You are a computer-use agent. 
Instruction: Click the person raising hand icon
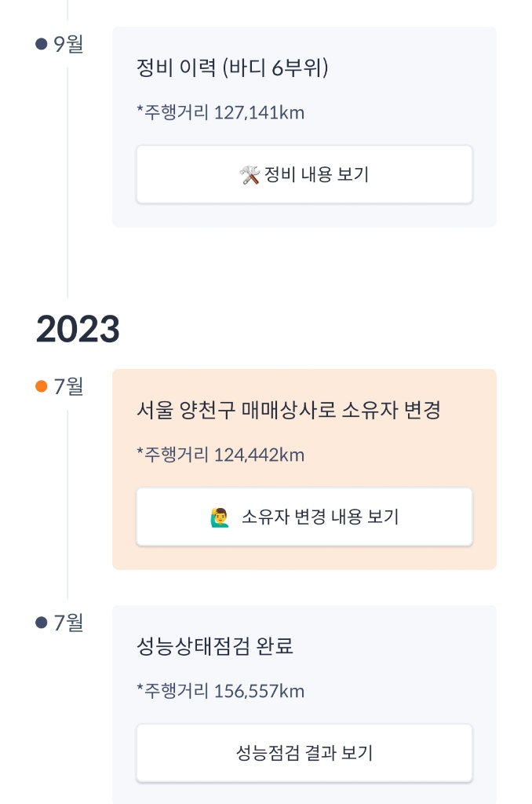coord(220,517)
